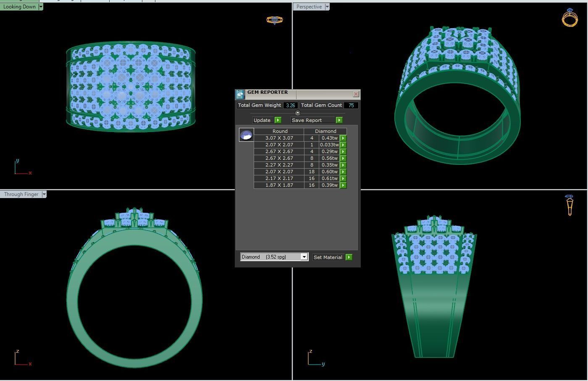Select the 2.27 X 2.27 size cell

(279, 165)
